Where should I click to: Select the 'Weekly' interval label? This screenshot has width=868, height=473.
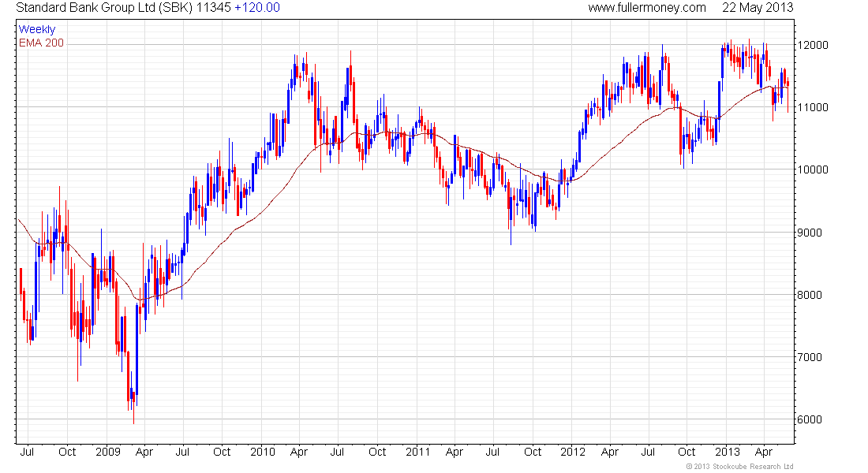coord(37,29)
